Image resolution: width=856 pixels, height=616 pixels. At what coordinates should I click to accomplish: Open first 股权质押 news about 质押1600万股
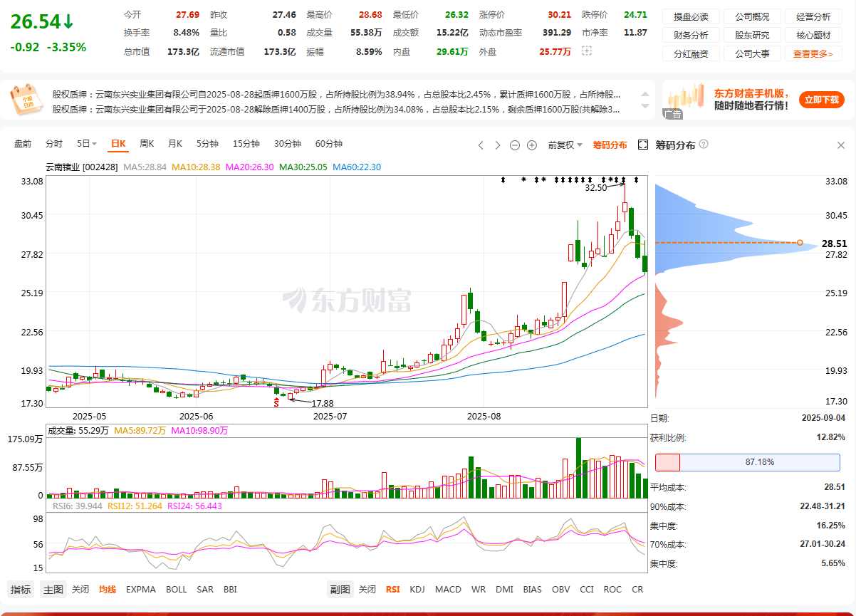pos(337,94)
